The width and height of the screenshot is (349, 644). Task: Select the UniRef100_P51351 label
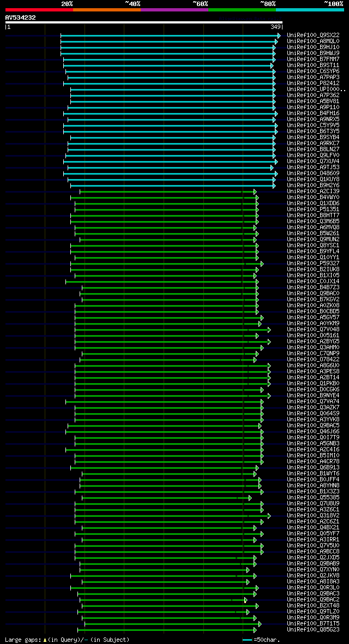click(313, 209)
